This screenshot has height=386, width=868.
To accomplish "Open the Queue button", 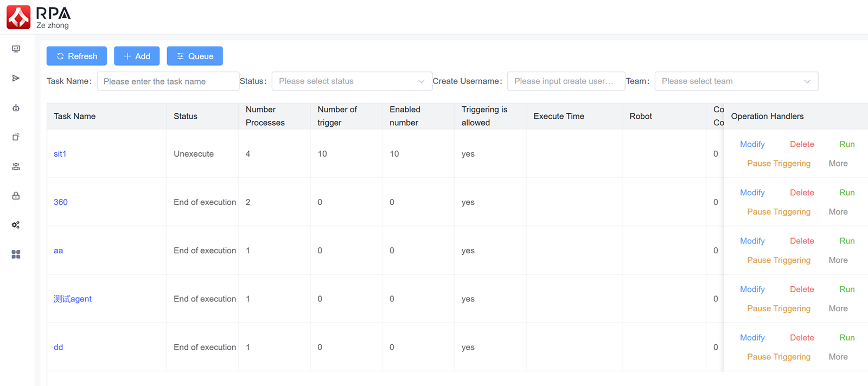I will click(x=195, y=56).
